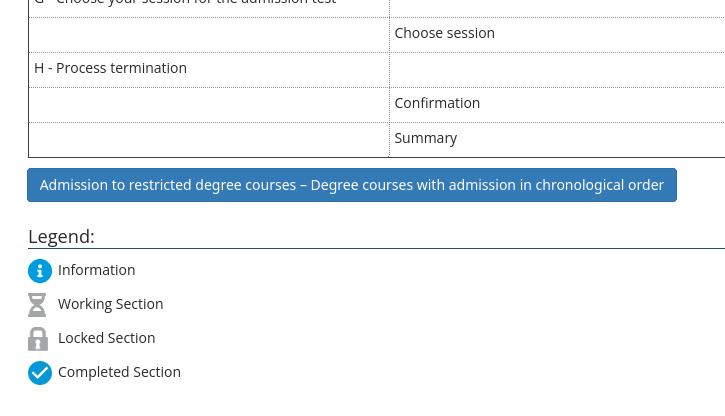This screenshot has height=416, width=725.
Task: Click the empty cell left of Summary
Action: (208, 138)
